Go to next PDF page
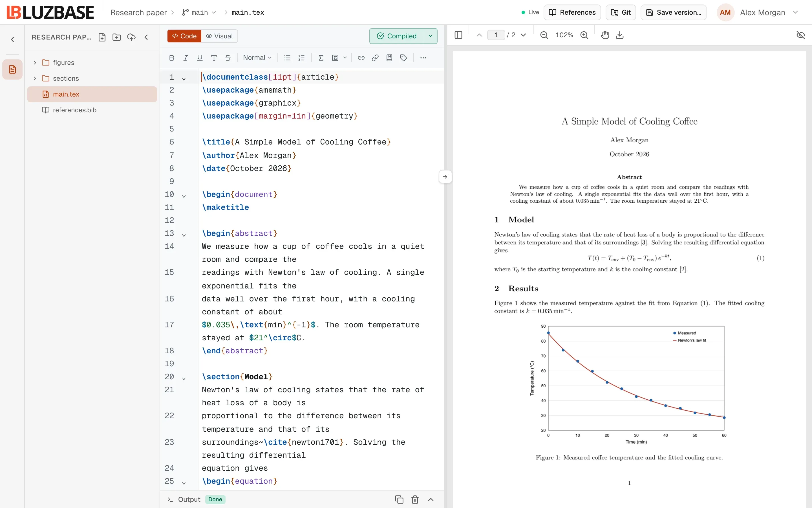This screenshot has height=508, width=812. 523,35
